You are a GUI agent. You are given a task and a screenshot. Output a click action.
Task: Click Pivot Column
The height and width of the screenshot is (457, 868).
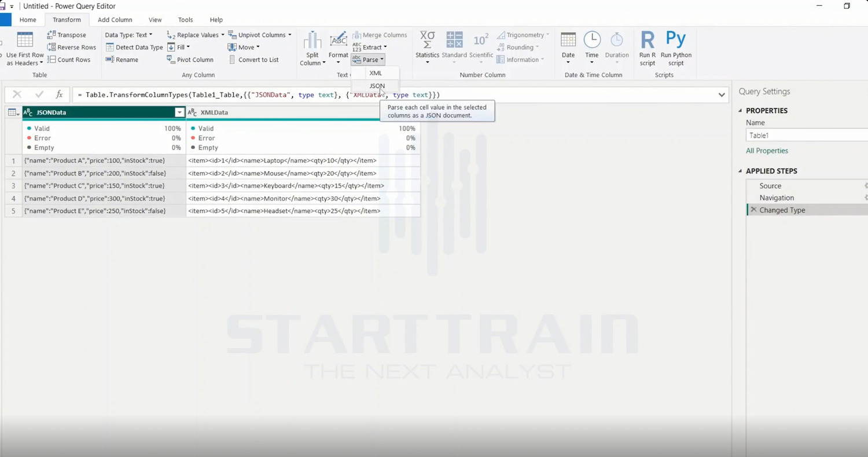coord(190,60)
